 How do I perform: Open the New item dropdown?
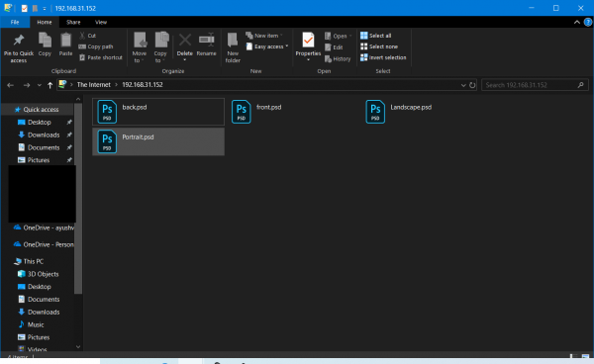[264, 36]
